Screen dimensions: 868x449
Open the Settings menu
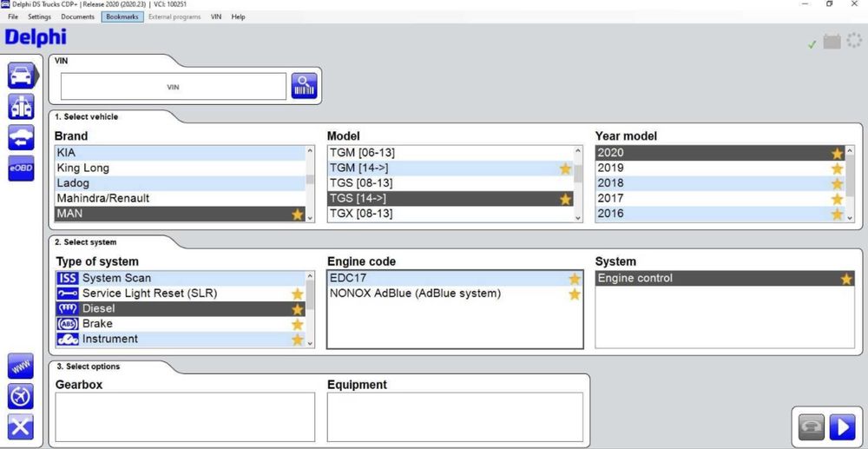point(39,17)
